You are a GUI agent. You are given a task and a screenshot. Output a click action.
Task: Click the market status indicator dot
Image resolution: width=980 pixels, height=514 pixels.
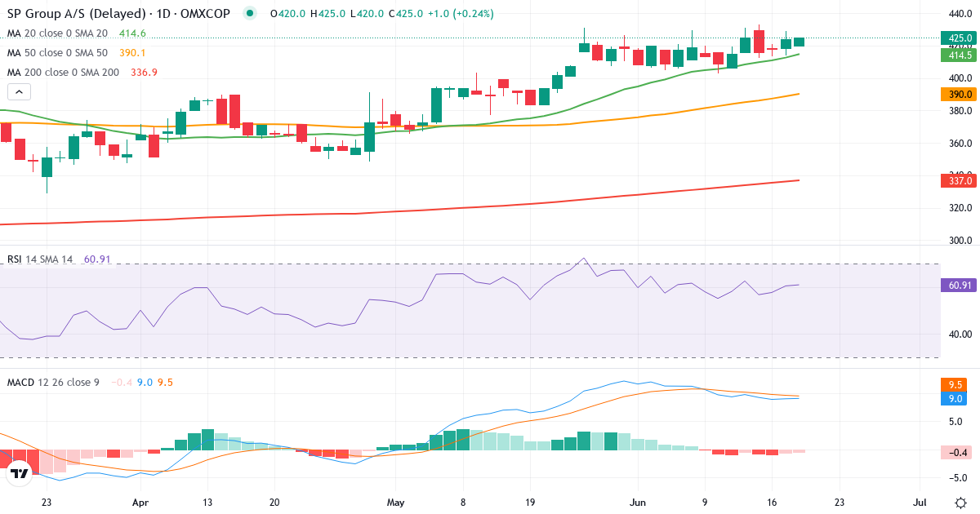tap(250, 13)
